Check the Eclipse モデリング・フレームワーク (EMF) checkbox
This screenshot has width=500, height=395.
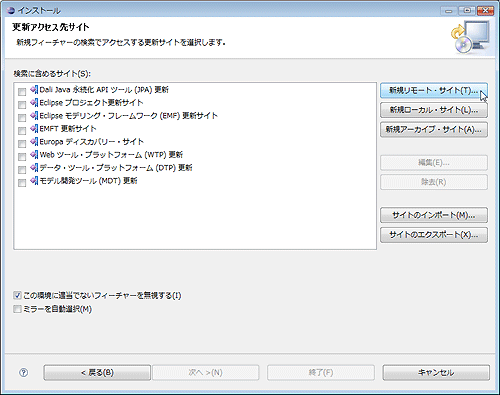point(22,118)
